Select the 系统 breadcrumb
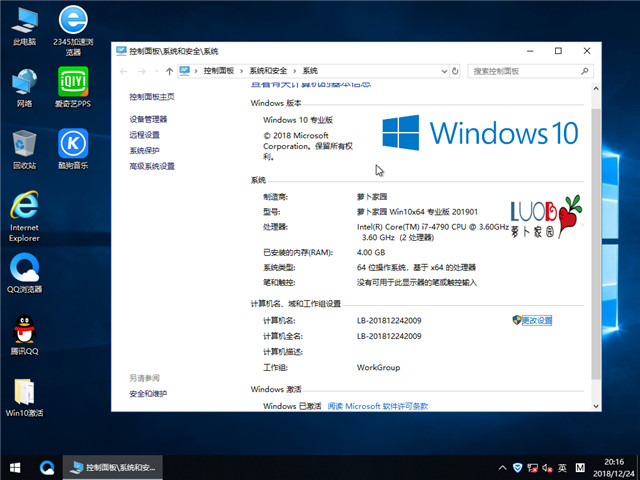Viewport: 640px width, 480px height. pos(310,71)
